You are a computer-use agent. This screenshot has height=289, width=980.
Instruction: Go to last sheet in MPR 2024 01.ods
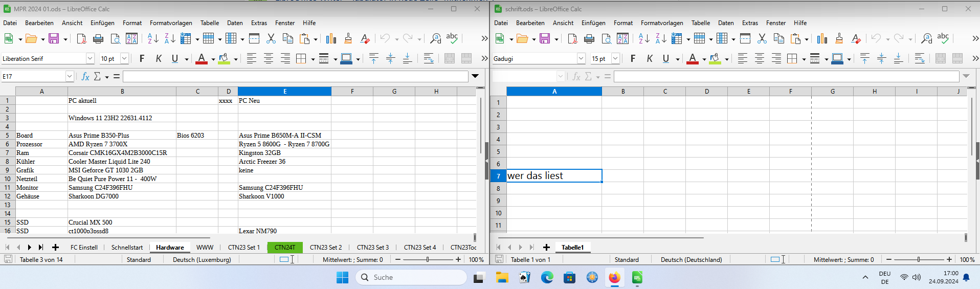pos(40,247)
